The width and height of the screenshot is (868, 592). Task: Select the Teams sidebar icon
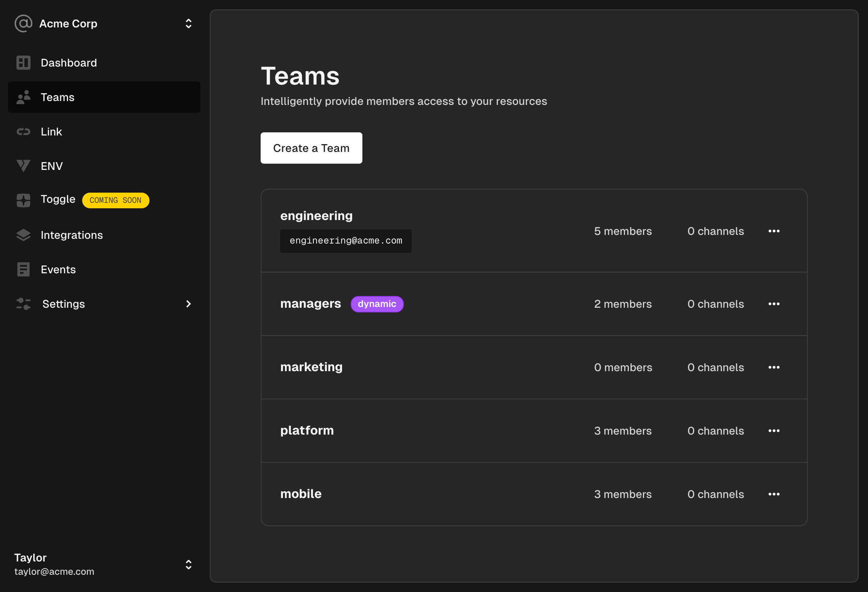tap(23, 97)
